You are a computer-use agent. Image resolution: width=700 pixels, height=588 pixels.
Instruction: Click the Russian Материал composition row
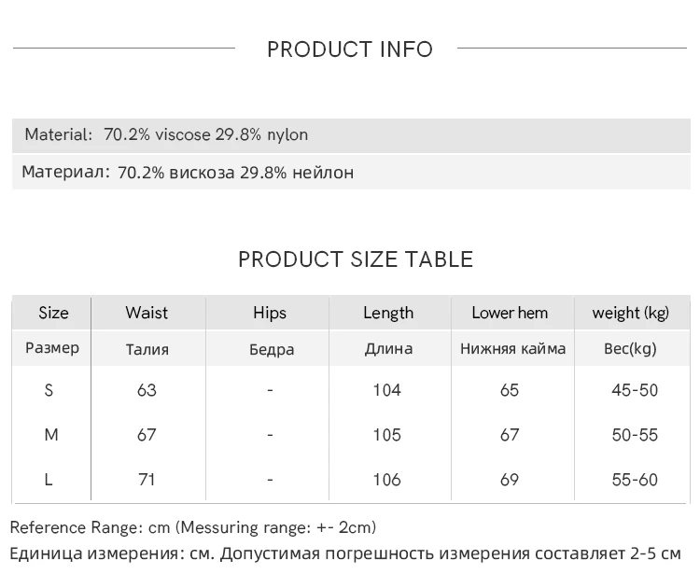tap(188, 173)
